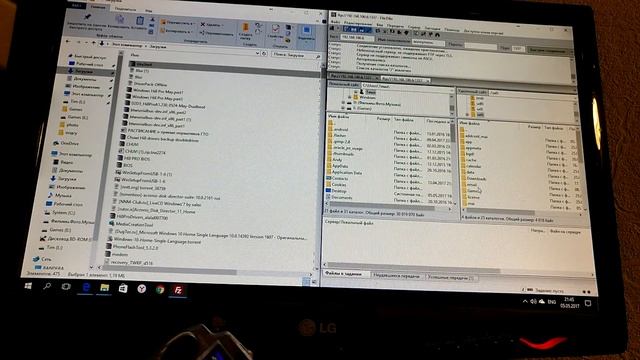This screenshot has height=360, width=640.
Task: Open Windows Start menu
Action: (28, 286)
